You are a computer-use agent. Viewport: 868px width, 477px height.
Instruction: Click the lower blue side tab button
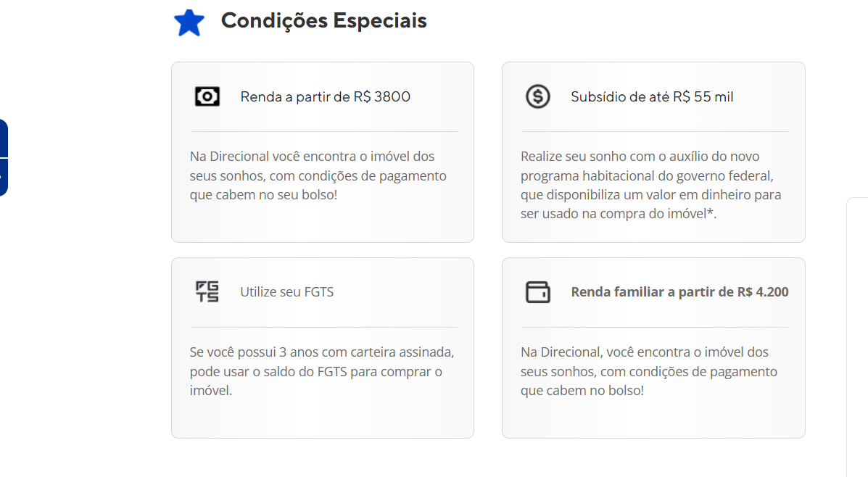[x=4, y=178]
